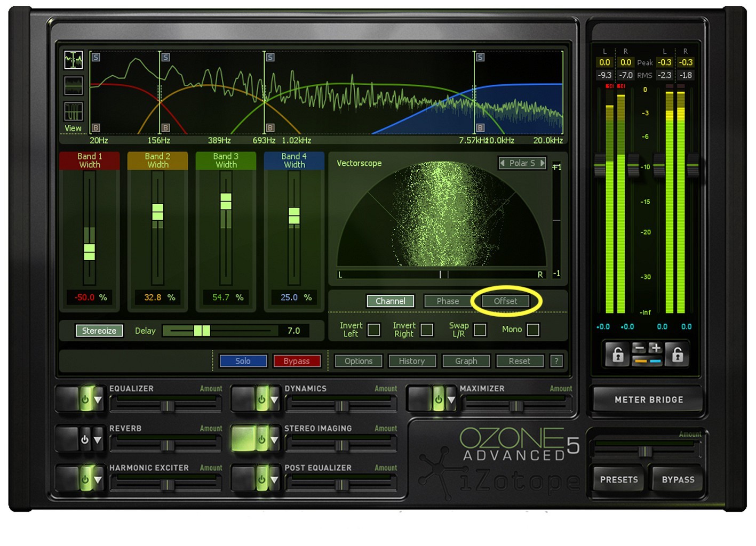
Task: Switch to the Offset tab
Action: click(505, 301)
